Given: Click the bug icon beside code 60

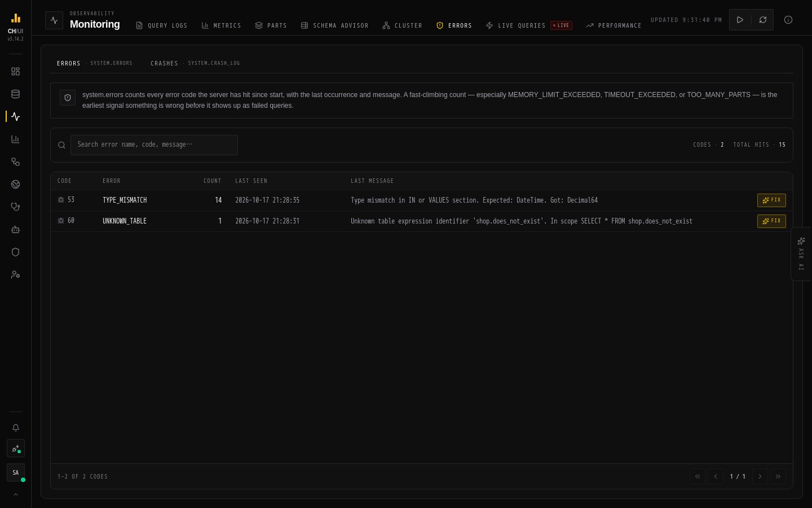Looking at the screenshot, I should tap(61, 221).
